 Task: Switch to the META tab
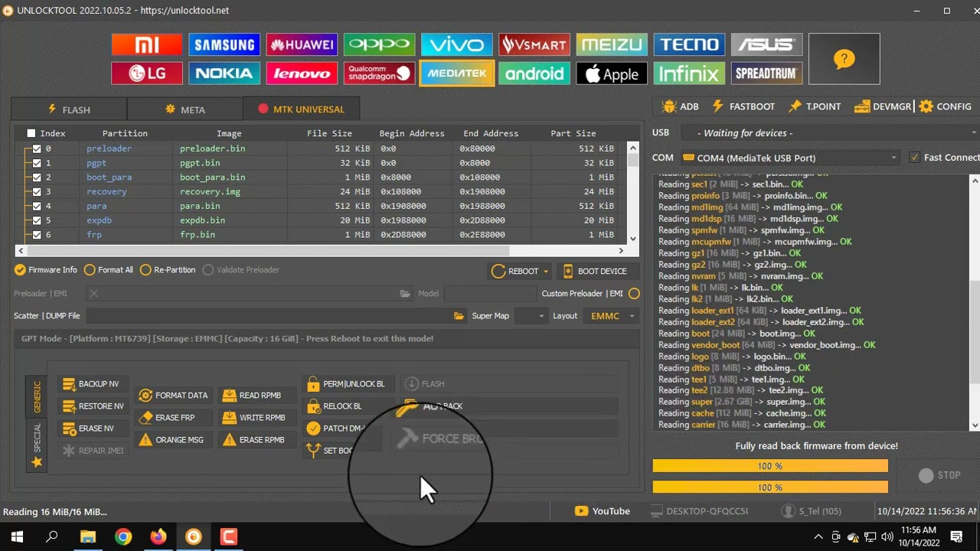[185, 109]
